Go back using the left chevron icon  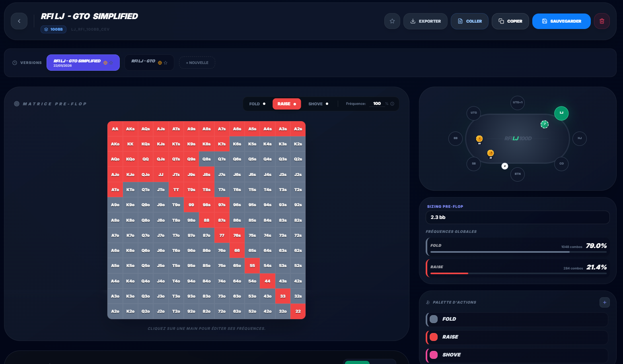pos(19,21)
